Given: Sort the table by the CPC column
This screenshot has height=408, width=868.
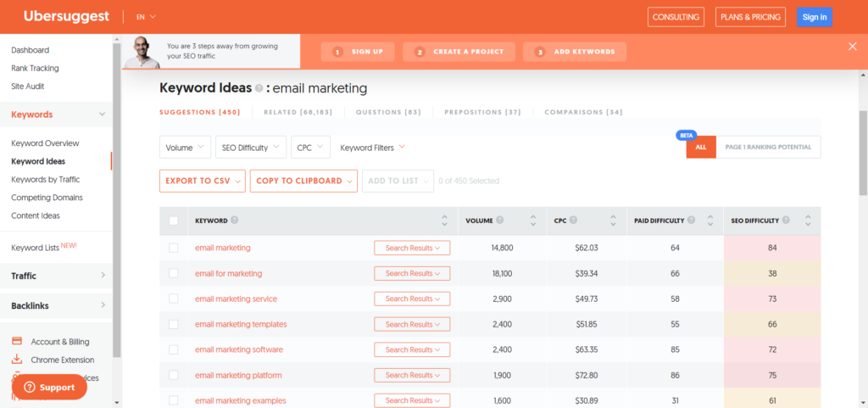Looking at the screenshot, I should click(x=613, y=221).
